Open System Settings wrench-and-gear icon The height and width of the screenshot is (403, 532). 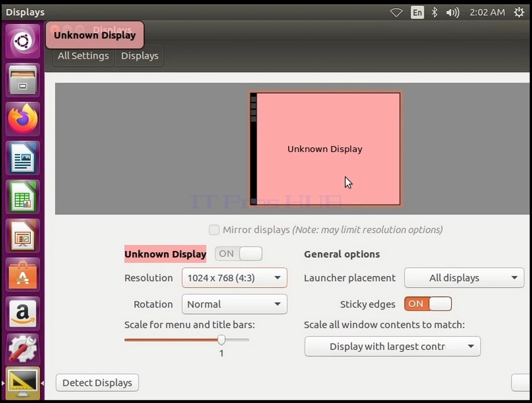(22, 349)
